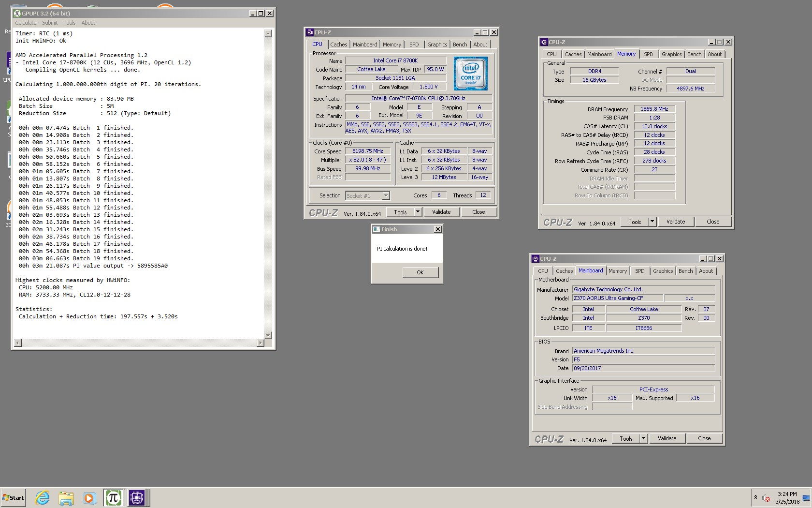Switch to Caches tab in CPU-Z CPU window
The image size is (812, 508).
[339, 45]
